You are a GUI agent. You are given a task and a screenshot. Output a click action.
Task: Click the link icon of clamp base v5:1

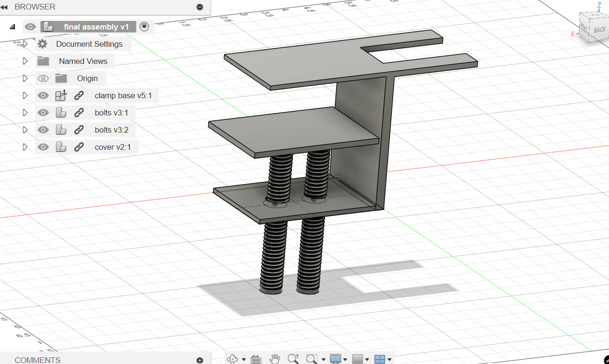click(79, 95)
